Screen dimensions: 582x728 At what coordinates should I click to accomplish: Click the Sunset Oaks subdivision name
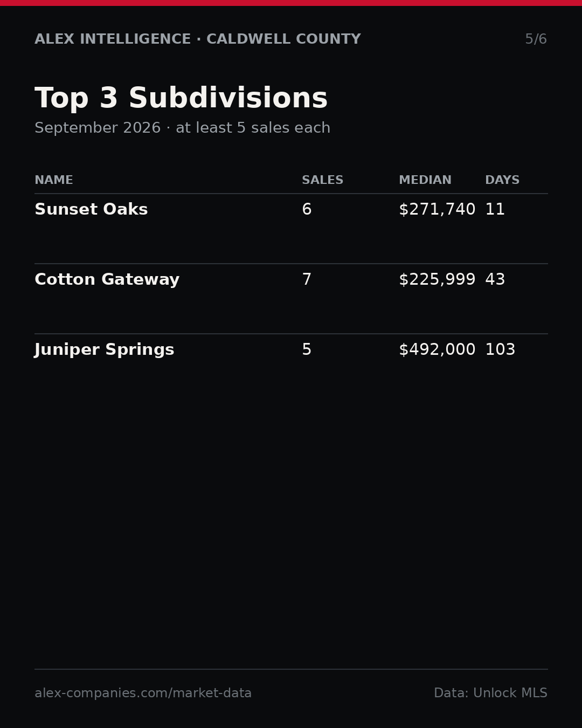click(x=91, y=210)
